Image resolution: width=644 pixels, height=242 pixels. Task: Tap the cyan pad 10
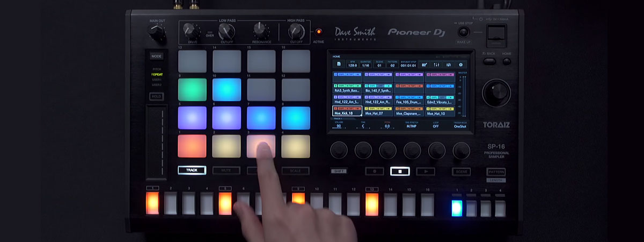tap(226, 89)
